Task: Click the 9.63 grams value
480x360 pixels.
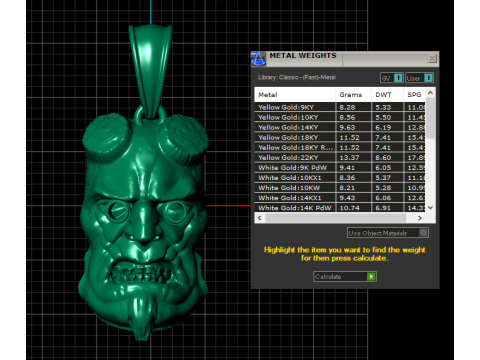Action: [347, 127]
